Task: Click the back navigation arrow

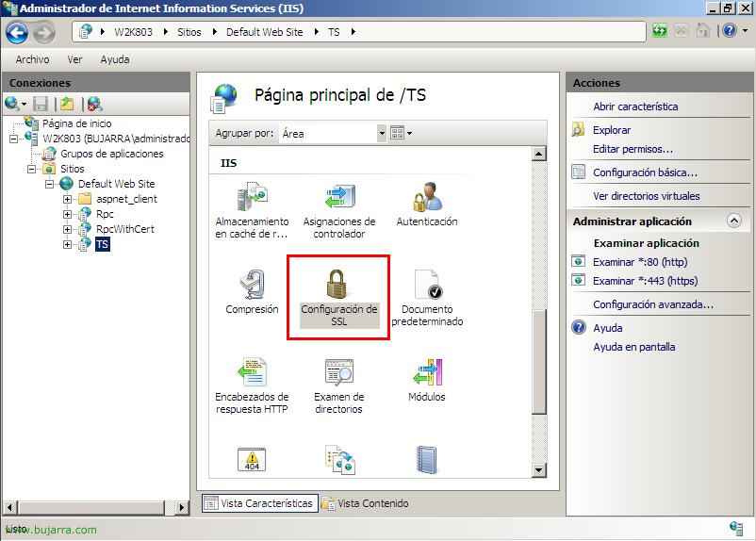Action: click(17, 33)
